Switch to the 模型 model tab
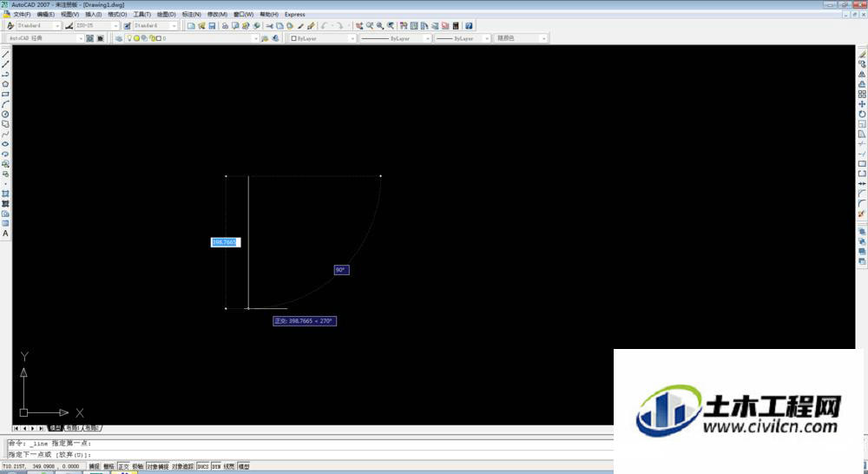The image size is (868, 474). 56,428
